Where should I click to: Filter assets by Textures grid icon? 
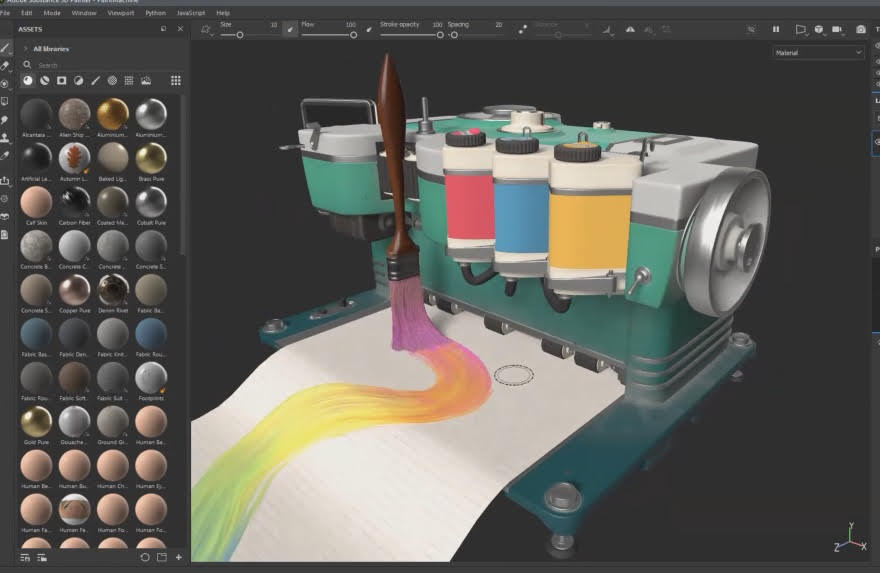[129, 81]
